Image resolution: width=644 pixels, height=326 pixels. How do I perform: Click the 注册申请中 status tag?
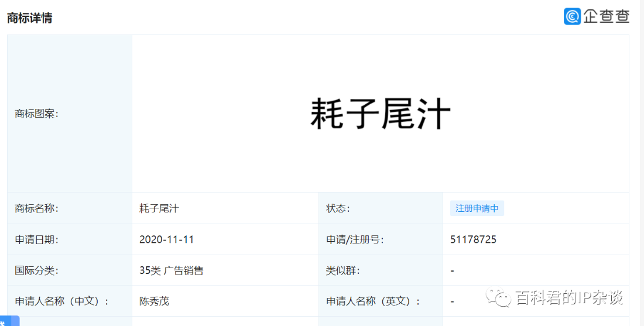pyautogui.click(x=477, y=208)
